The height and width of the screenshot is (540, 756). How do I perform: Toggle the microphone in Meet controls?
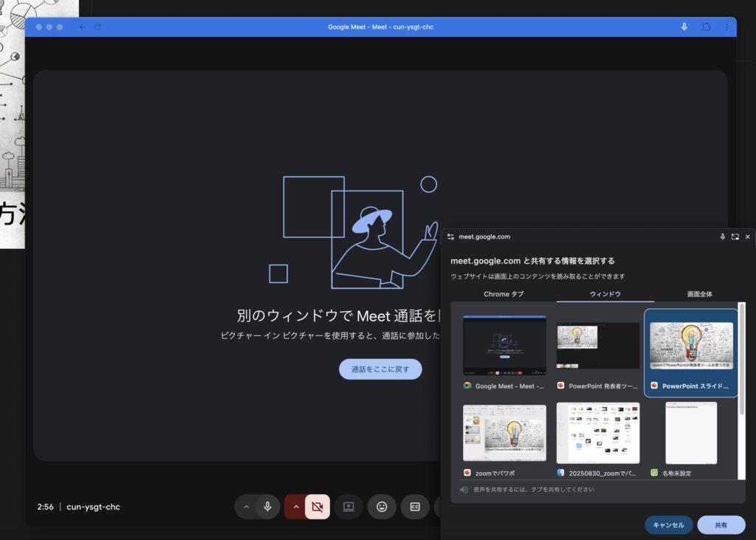pyautogui.click(x=267, y=507)
